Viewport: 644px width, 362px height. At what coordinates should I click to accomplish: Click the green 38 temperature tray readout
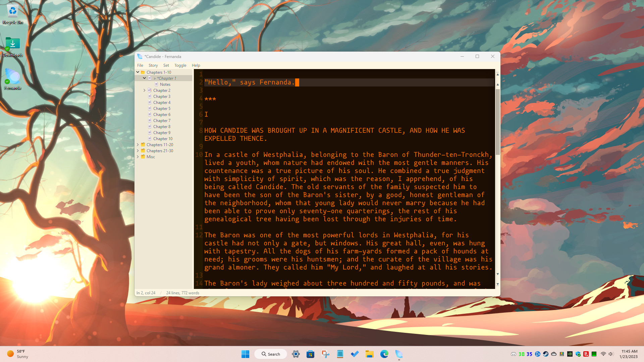(522, 354)
